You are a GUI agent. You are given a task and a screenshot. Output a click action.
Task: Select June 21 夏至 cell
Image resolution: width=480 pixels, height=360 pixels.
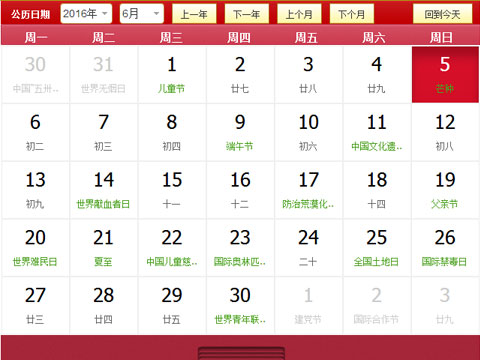click(x=104, y=248)
